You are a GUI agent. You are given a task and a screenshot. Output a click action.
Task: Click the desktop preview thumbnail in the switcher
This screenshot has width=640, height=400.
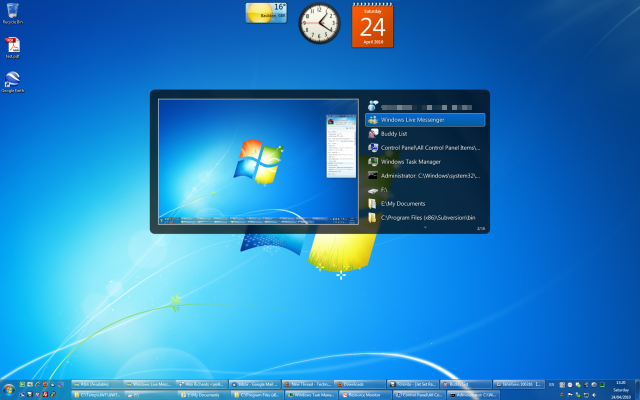[x=258, y=162]
